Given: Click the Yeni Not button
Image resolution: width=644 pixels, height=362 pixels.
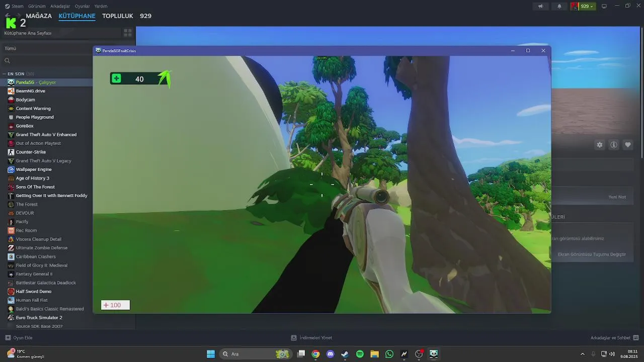Looking at the screenshot, I should 617,197.
